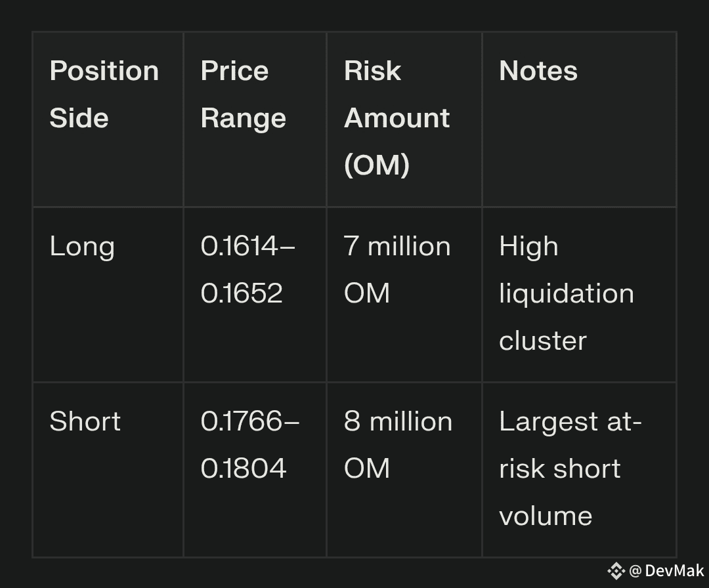The image size is (709, 588).
Task: Click the @DevMak username watermark
Action: pos(666,571)
